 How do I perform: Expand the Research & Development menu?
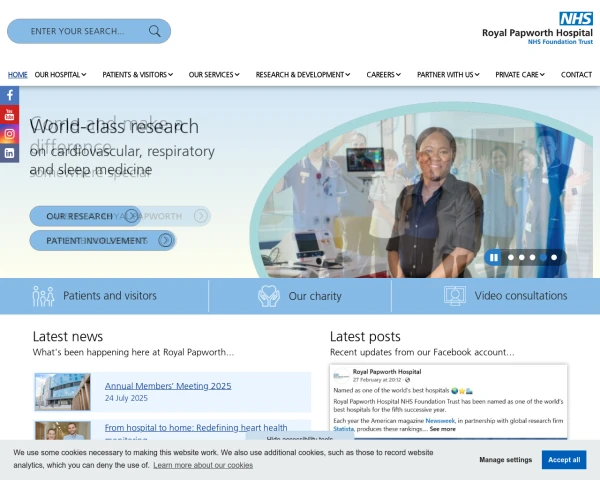[x=303, y=75]
